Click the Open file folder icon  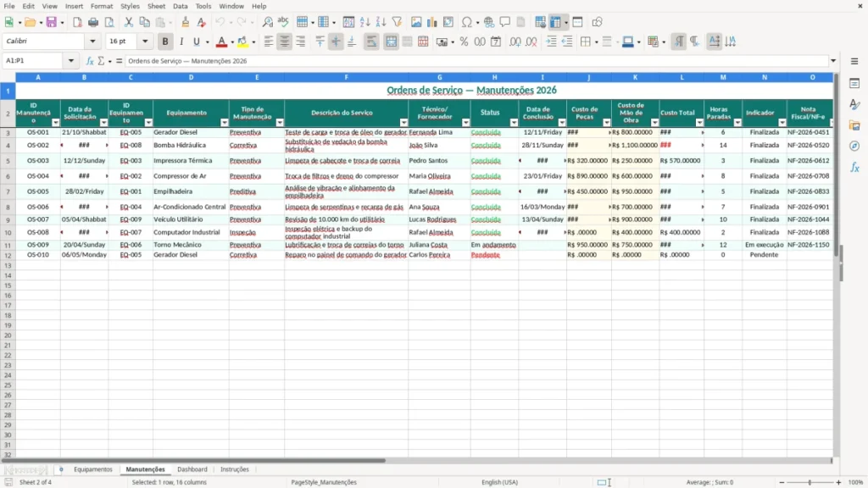30,22
